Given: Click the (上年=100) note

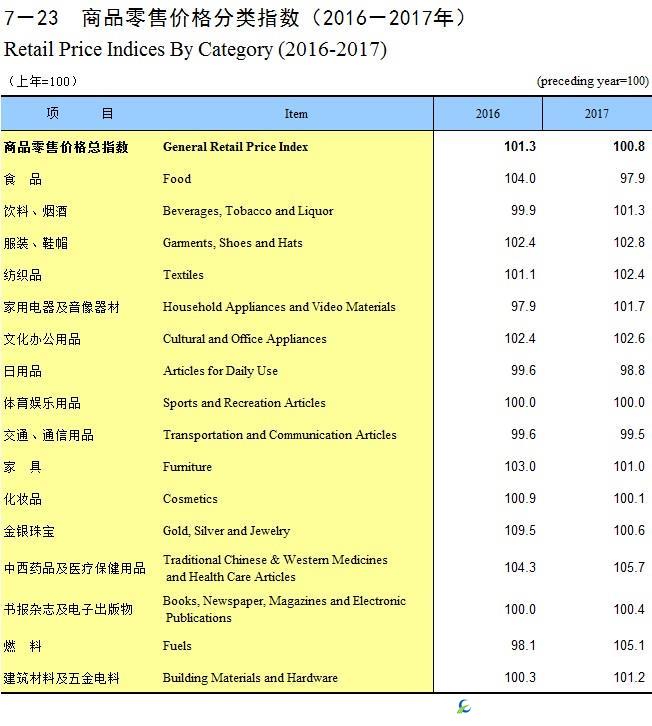Looking at the screenshot, I should 42,81.
